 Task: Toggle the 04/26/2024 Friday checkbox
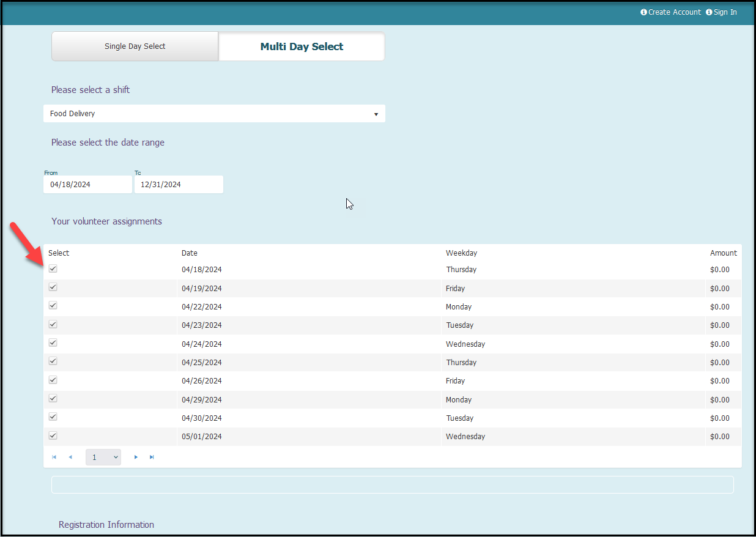(53, 380)
